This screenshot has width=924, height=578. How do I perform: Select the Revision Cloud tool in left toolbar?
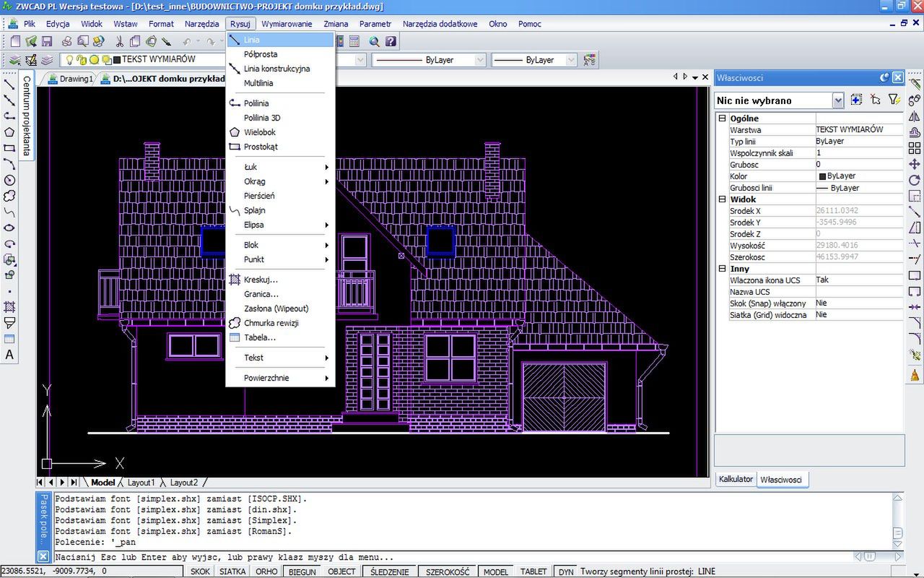click(9, 196)
